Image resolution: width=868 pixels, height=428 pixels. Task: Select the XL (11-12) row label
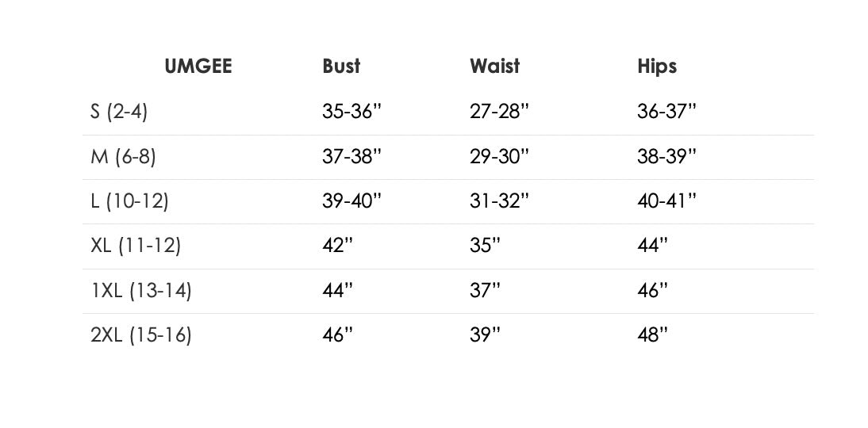pyautogui.click(x=136, y=246)
